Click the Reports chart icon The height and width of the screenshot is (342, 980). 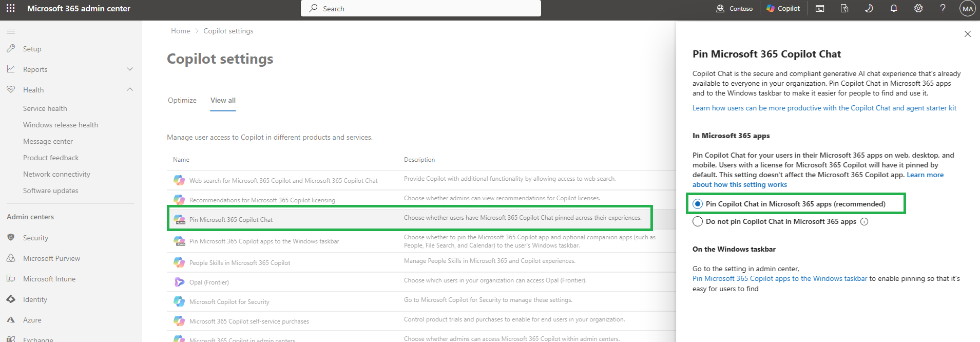(11, 69)
